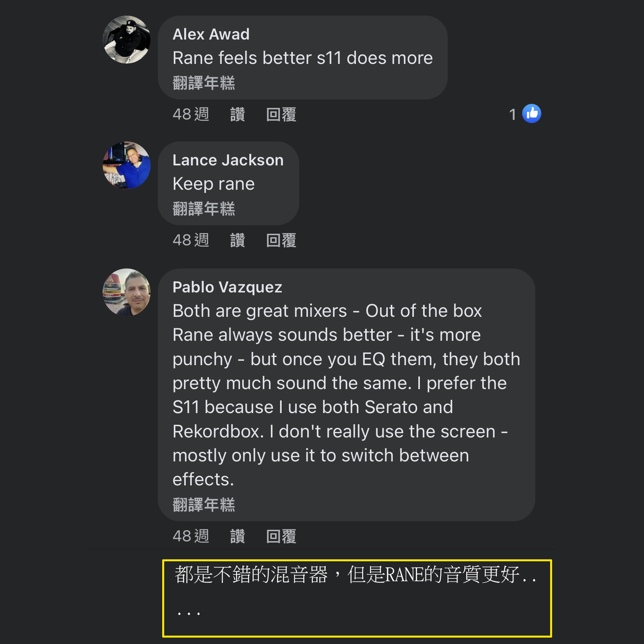Image resolution: width=644 pixels, height=644 pixels.
Task: Like Pablo Vazquez's comment with 讚
Action: [x=237, y=537]
